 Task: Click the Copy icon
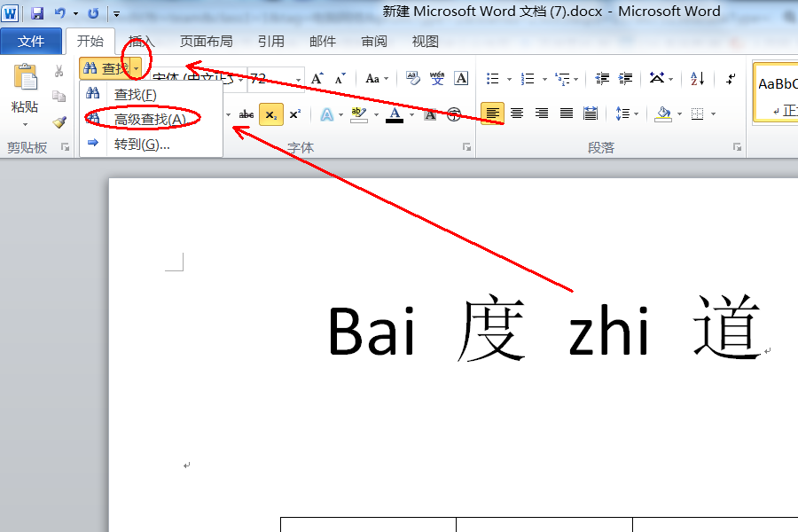point(59,97)
